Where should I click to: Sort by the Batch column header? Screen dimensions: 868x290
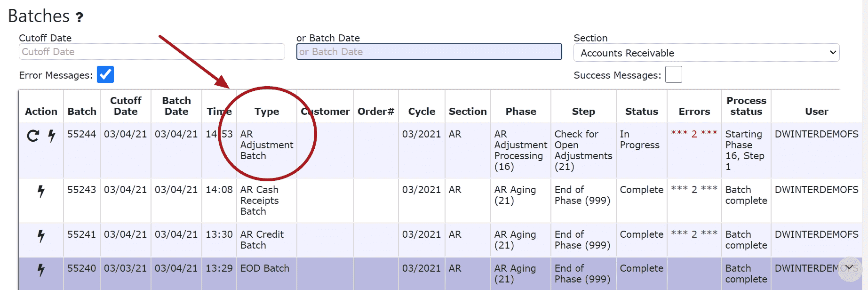point(82,112)
